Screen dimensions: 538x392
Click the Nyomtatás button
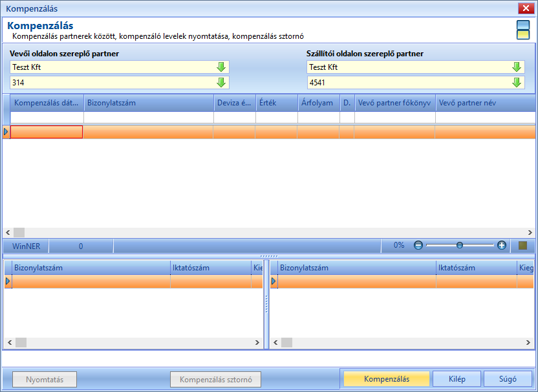(x=45, y=379)
